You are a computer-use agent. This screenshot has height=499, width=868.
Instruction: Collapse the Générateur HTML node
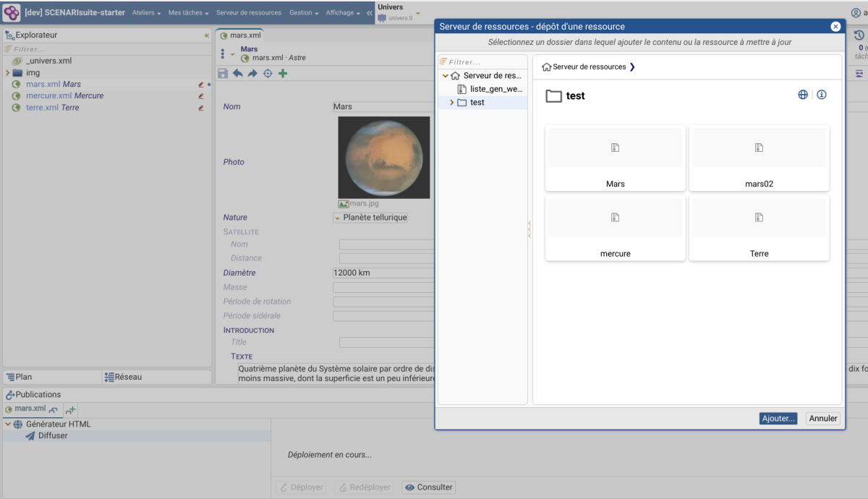(x=8, y=425)
